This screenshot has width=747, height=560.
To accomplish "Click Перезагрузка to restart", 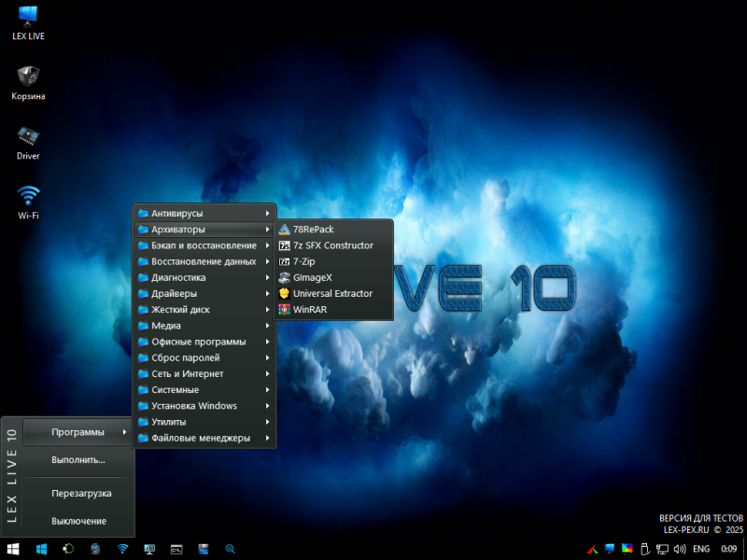I will click(81, 493).
